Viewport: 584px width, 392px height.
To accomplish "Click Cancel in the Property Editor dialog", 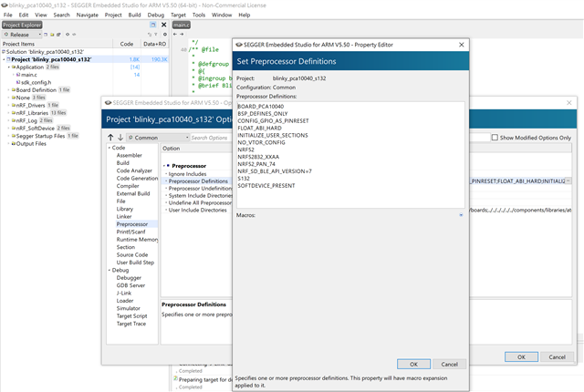I will 449,364.
